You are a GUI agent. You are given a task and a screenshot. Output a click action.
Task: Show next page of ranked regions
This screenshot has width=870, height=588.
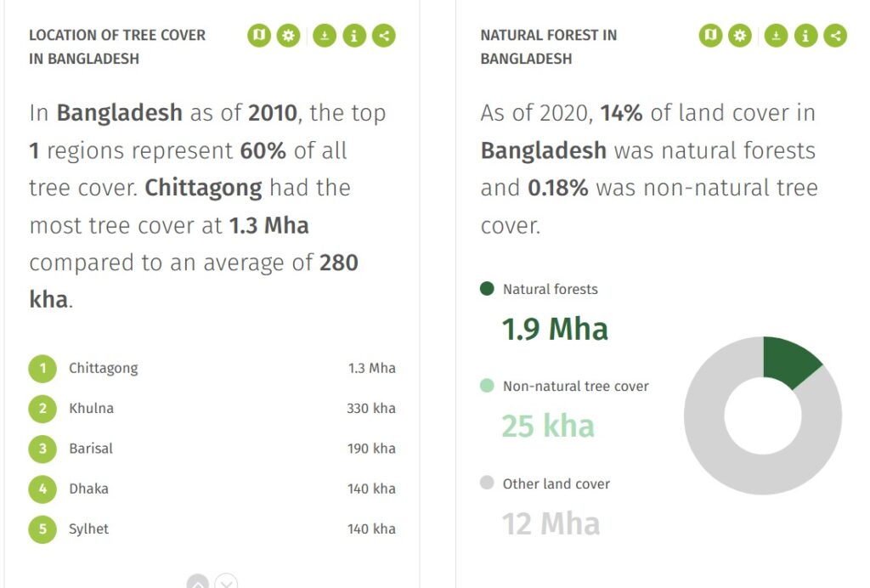(x=226, y=582)
